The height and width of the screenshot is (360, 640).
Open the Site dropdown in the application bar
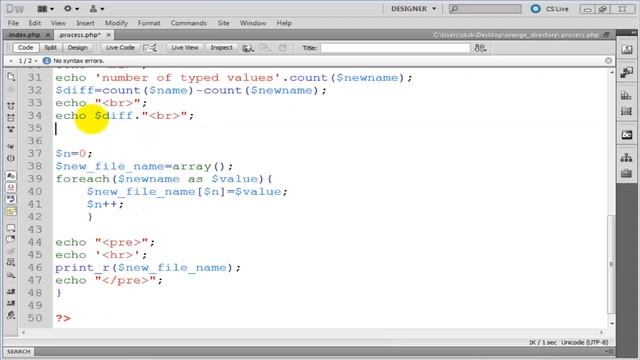pos(97,9)
